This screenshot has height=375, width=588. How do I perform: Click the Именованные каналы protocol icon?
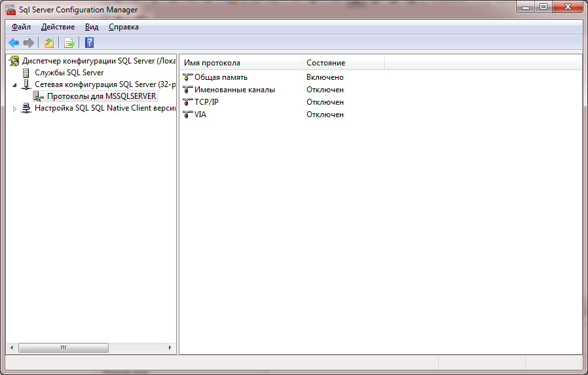click(x=187, y=90)
